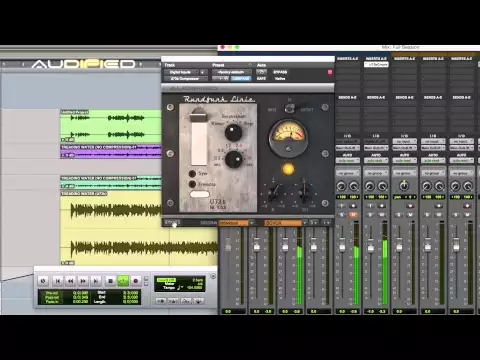480x360 pixels.
Task: Open 'no input' selector on third mixer channel
Action: point(404,141)
